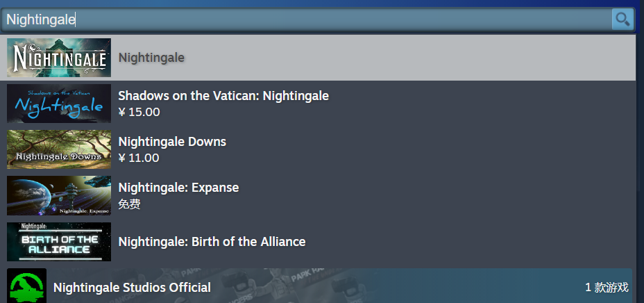Screen dimensions: 644x303
Task: Click the 1 款游戏 game count
Action: 607,287
